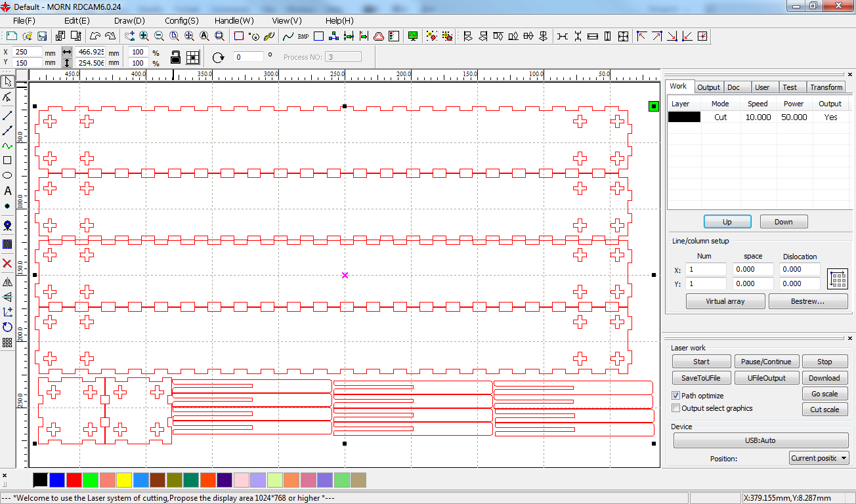Select the node edit tool
This screenshot has height=504, width=856.
[7, 97]
